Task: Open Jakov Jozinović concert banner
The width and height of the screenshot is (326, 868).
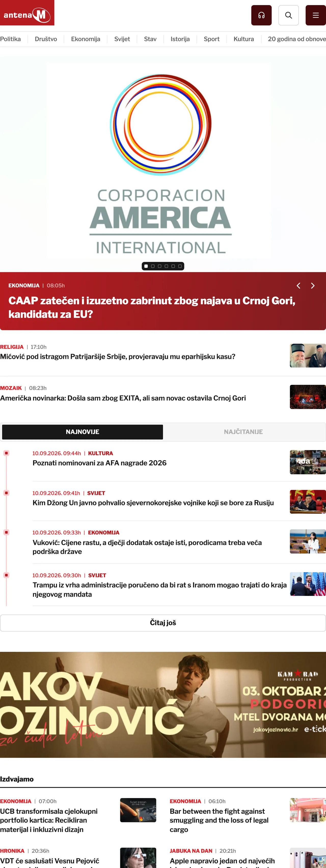Action: tap(163, 704)
